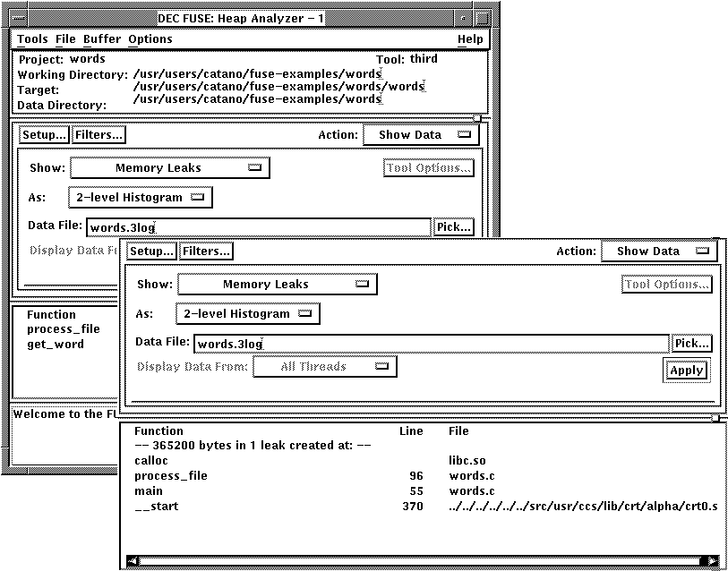Expand the front panel Memory Leaks dropdown

[x=277, y=285]
